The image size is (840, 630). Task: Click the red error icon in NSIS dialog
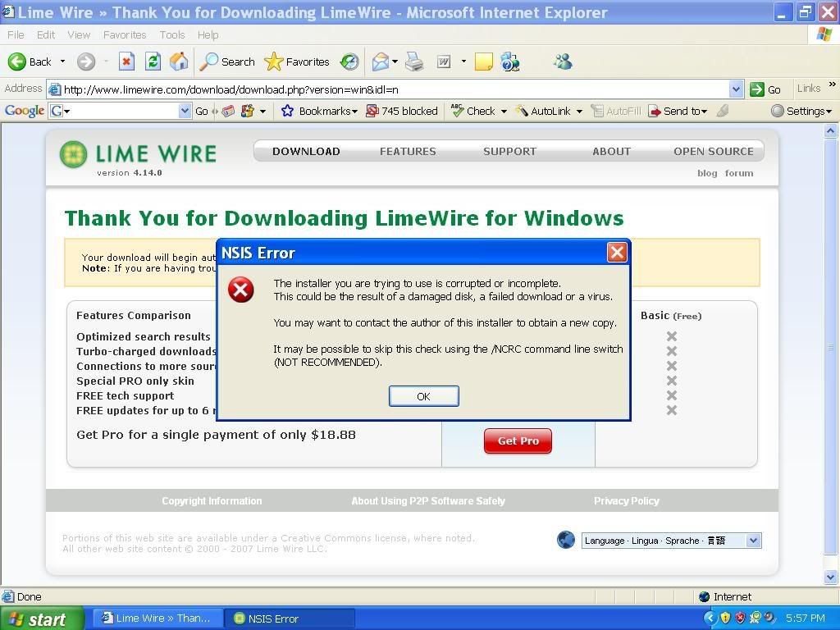(x=241, y=290)
